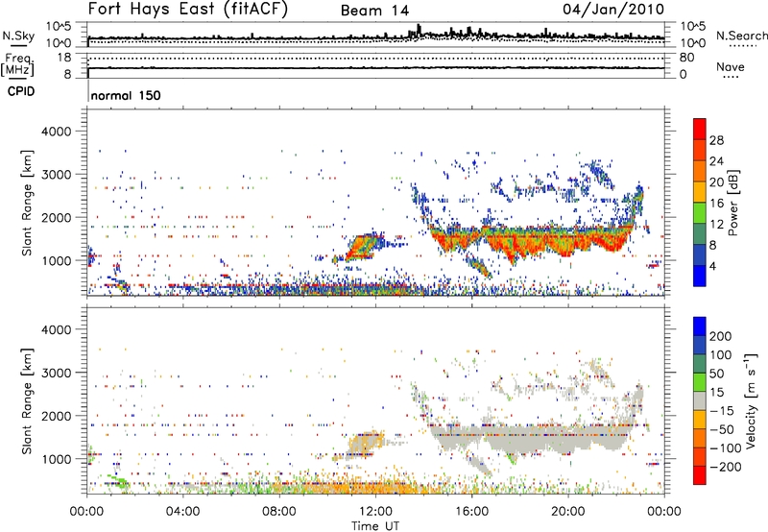Screen dimensions: 768x532
Task: Click the 'normal 150' CPID text
Action: tap(126, 95)
